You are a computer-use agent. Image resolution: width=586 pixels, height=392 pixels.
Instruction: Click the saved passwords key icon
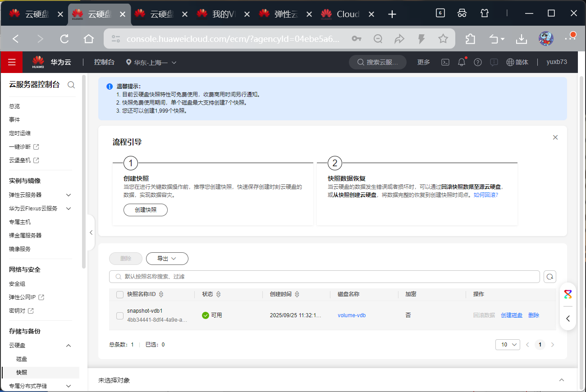(357, 39)
